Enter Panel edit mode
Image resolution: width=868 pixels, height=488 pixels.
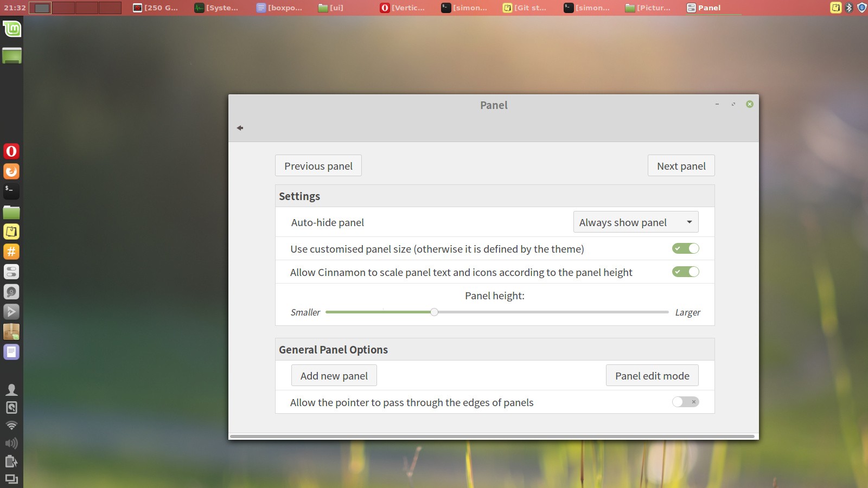652,376
